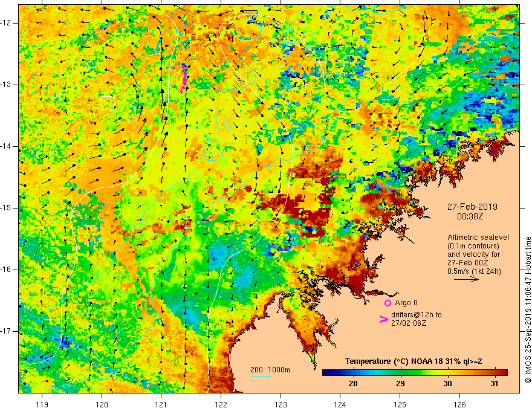Click the date text 27-Feb-2019
Screen dimensions: 532x411
[x=472, y=207]
